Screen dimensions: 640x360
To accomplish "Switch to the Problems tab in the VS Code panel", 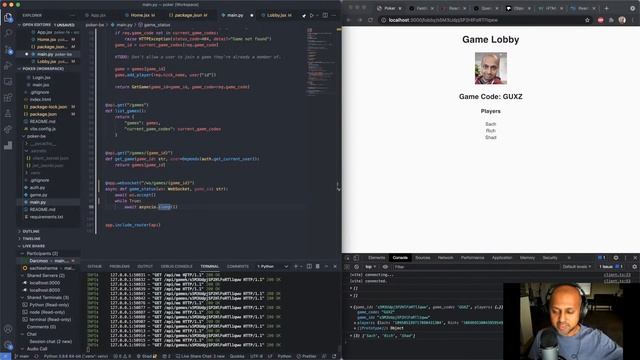I will point(120,266).
